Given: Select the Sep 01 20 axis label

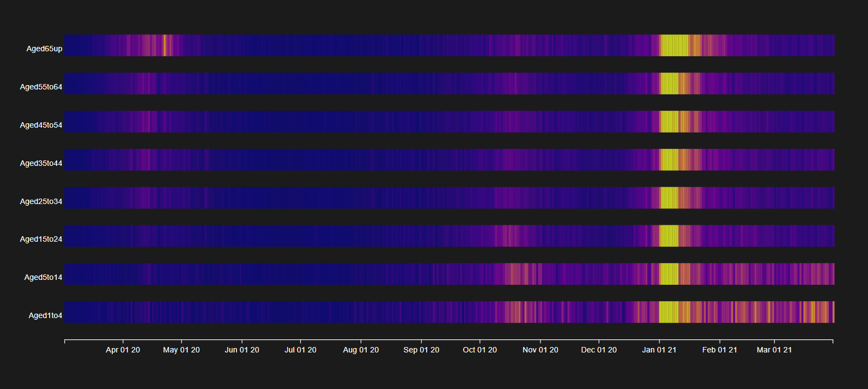Looking at the screenshot, I should tap(421, 350).
